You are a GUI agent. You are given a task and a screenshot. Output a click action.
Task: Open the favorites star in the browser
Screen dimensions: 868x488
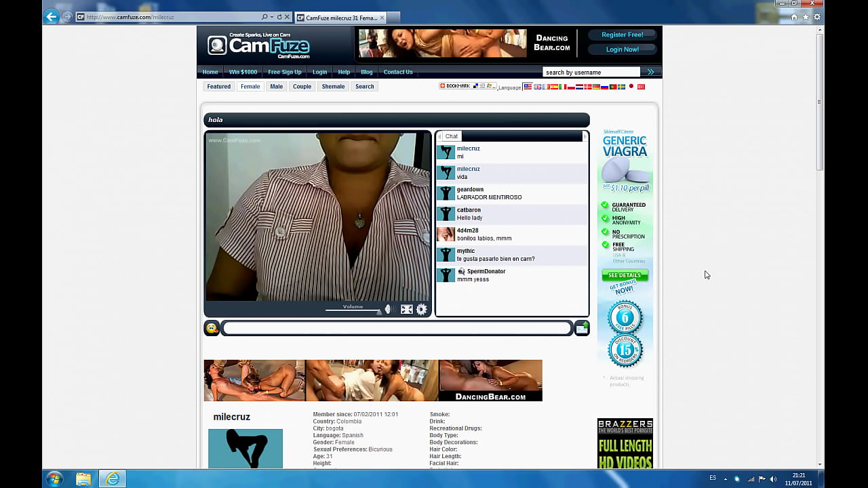[x=806, y=17]
